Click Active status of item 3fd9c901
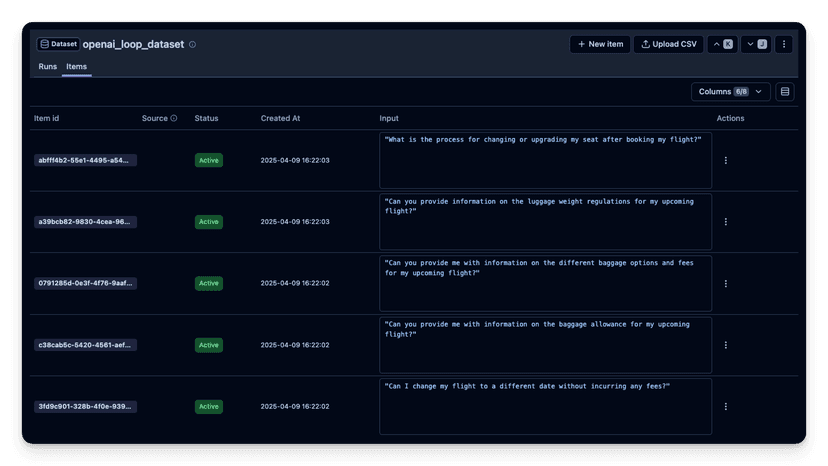Viewport: 828px width, 466px height. (x=209, y=406)
